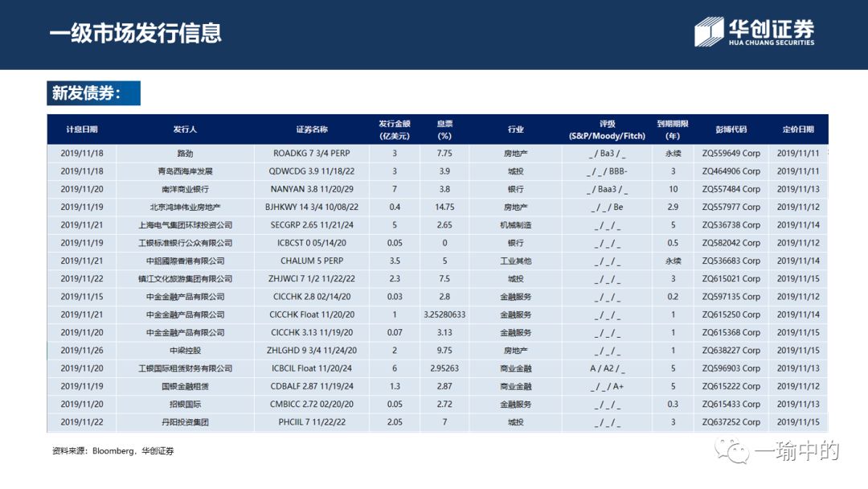Screen dimensions: 868x489
Task: Select the QDWCDG 3.9 11/18/22 security cell
Action: tap(312, 171)
